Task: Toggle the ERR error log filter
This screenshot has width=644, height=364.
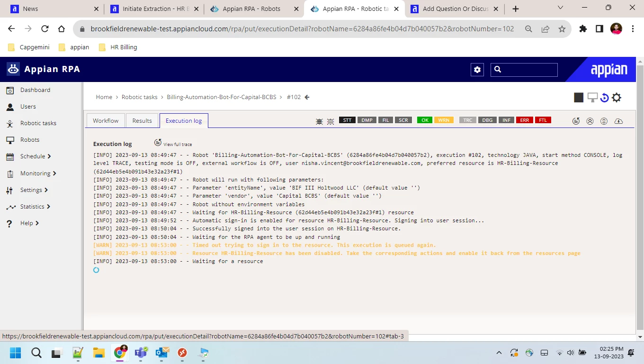Action: pyautogui.click(x=525, y=120)
